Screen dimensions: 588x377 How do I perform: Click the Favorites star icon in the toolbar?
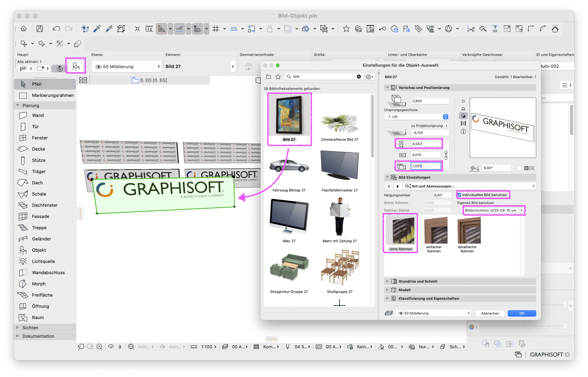click(x=346, y=29)
